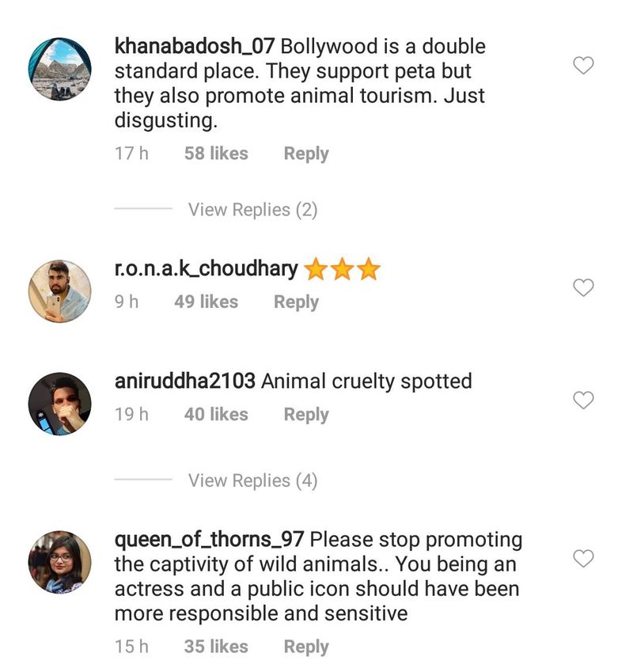Like khanabadosh_07's comment with the heart
633x672 pixels.
click(583, 66)
